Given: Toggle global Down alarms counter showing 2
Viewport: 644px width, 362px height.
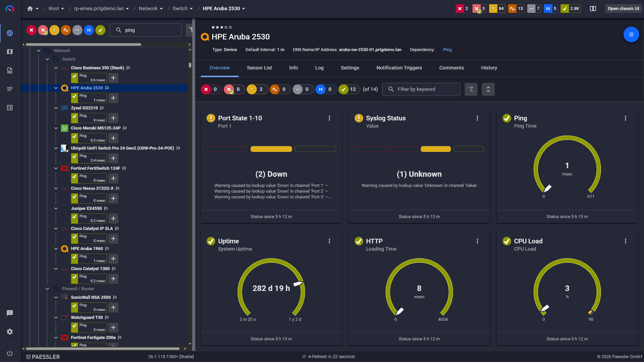Looking at the screenshot, I should tap(462, 9).
